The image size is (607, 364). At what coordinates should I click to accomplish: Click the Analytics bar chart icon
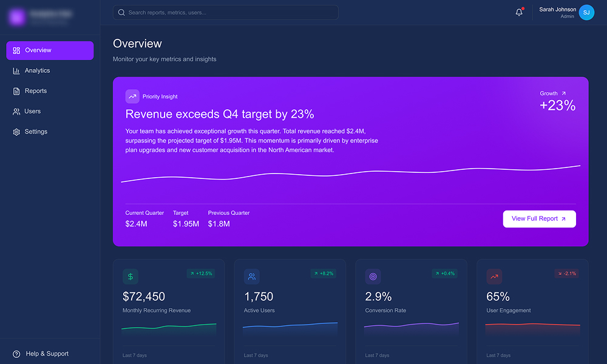tap(15, 70)
